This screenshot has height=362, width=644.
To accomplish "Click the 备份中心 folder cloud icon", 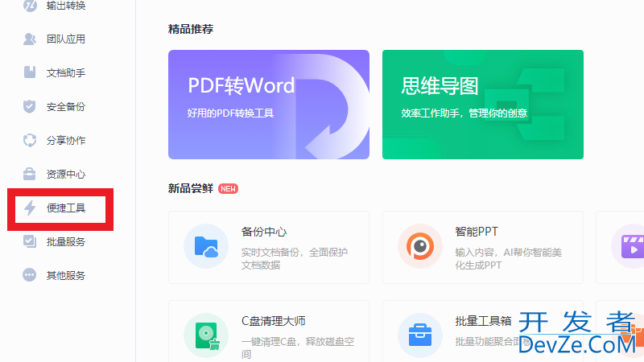I will pos(206,246).
